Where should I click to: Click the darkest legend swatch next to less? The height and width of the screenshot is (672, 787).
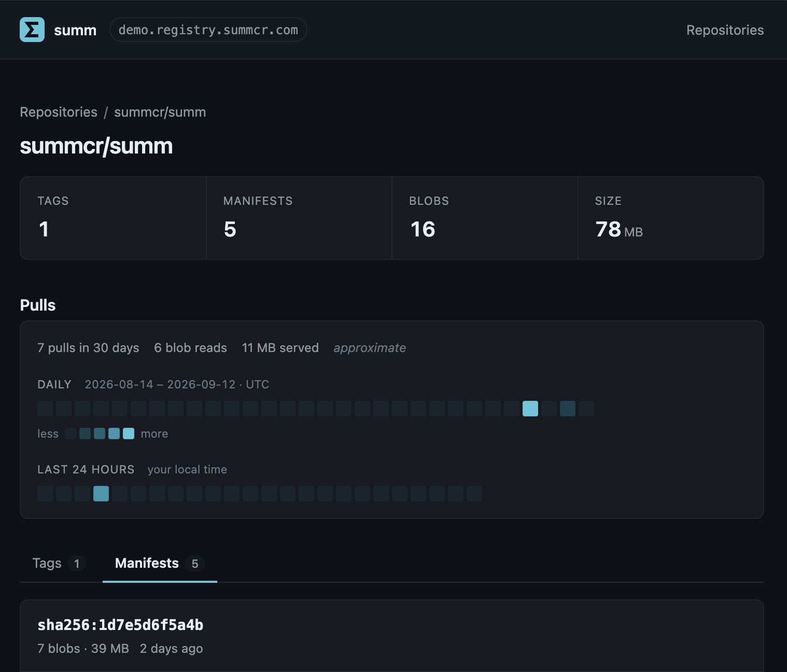click(x=71, y=433)
